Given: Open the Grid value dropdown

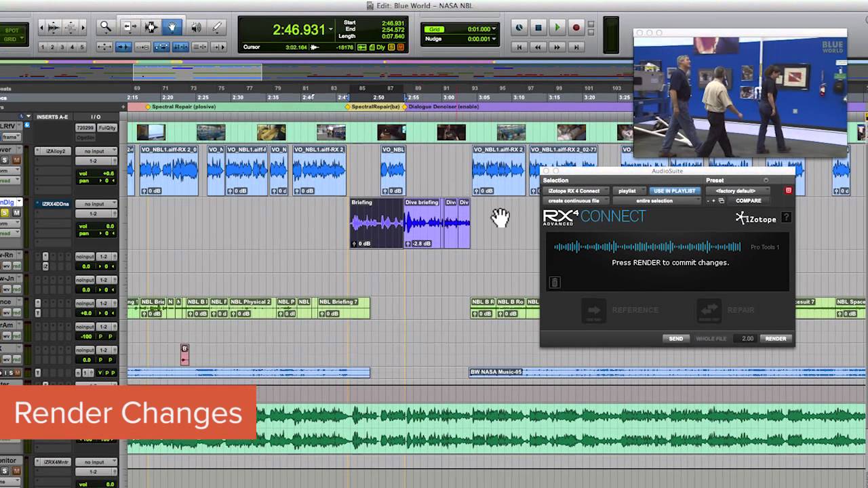Looking at the screenshot, I should pos(494,29).
